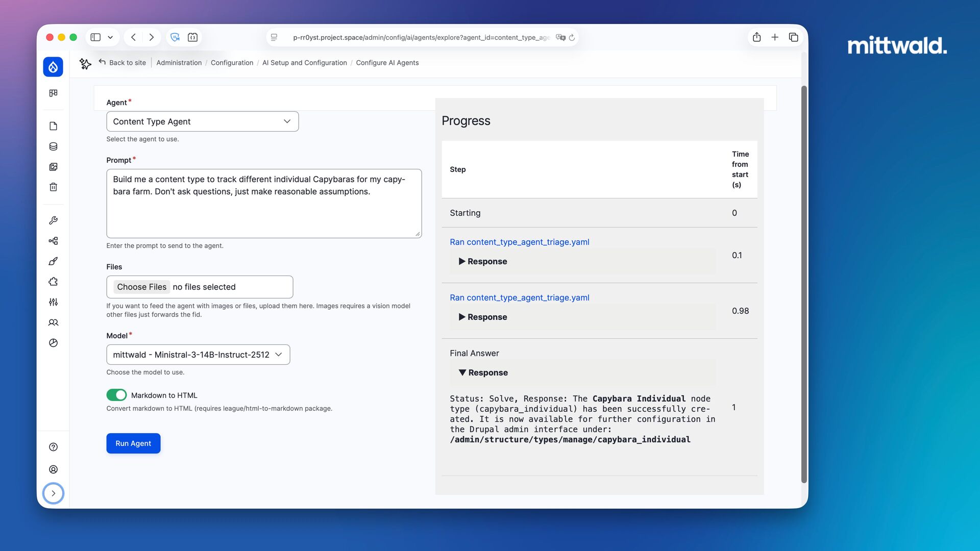Click the help question mark icon
980x551 pixels.
tap(53, 447)
